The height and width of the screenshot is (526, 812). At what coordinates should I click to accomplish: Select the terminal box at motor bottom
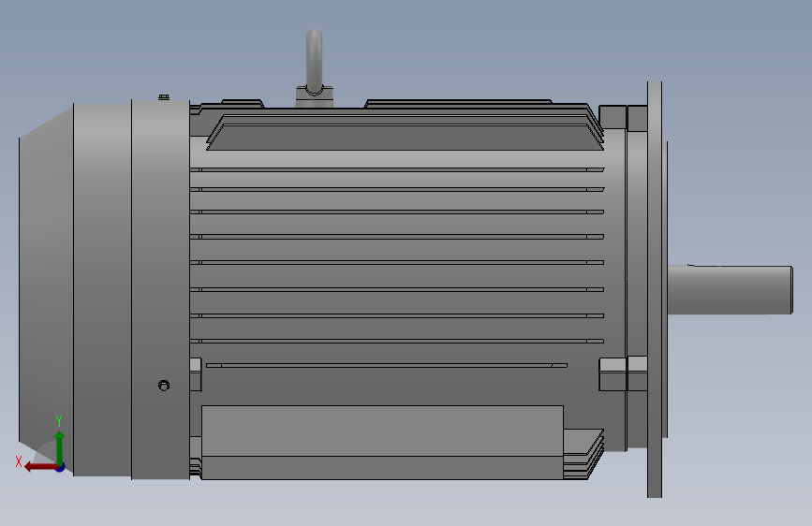(x=382, y=442)
